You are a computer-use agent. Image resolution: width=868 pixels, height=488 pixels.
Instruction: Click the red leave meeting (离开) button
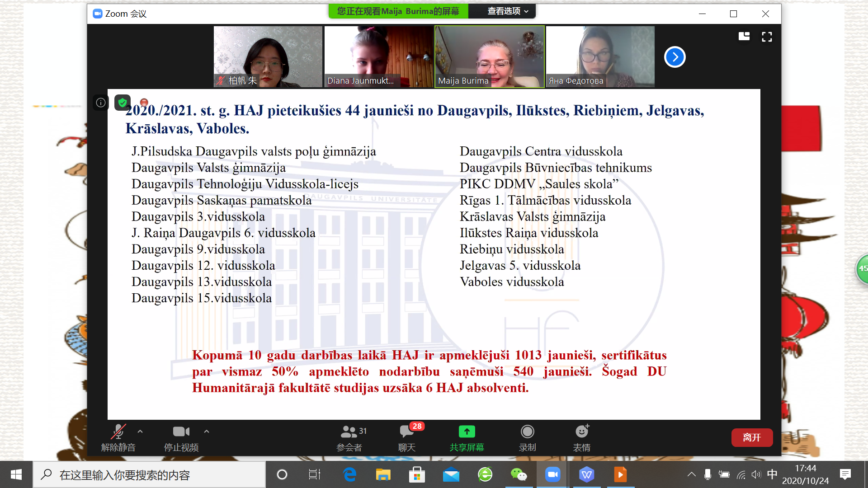click(751, 437)
